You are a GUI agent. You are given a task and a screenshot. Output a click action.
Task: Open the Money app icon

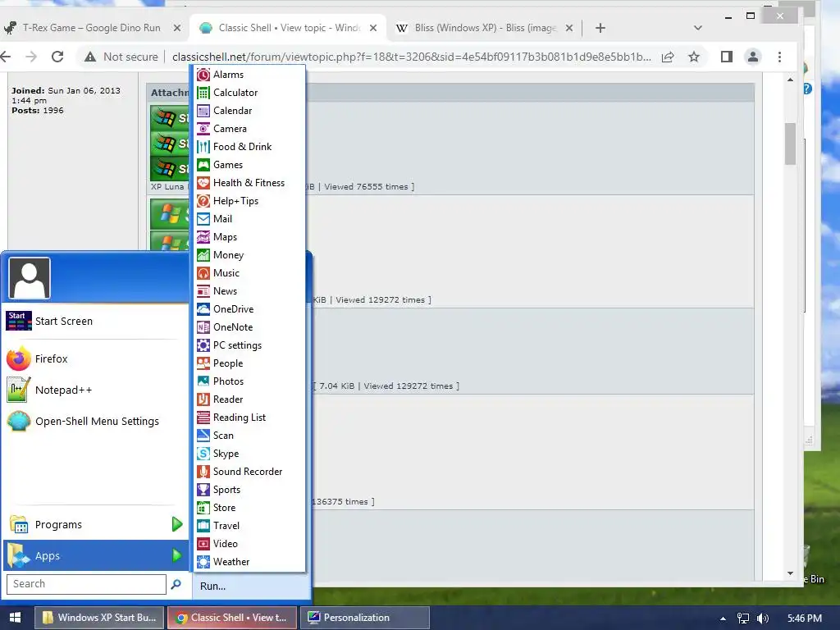[x=203, y=255]
